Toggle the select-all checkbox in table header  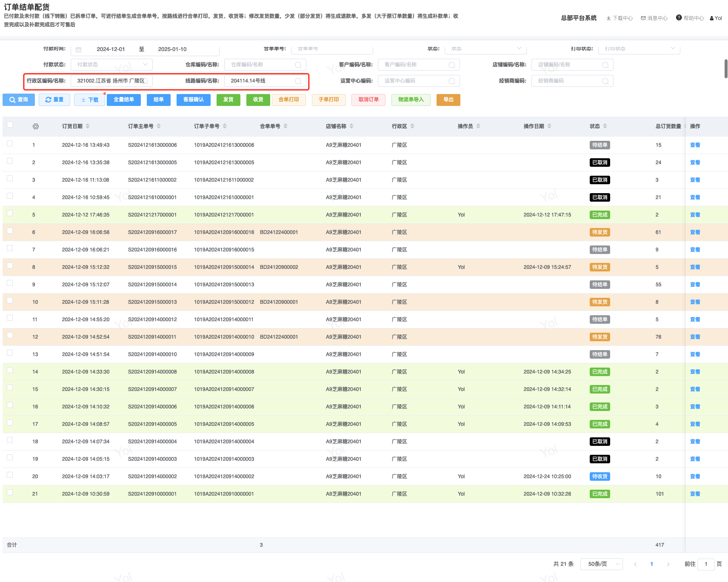(x=10, y=125)
